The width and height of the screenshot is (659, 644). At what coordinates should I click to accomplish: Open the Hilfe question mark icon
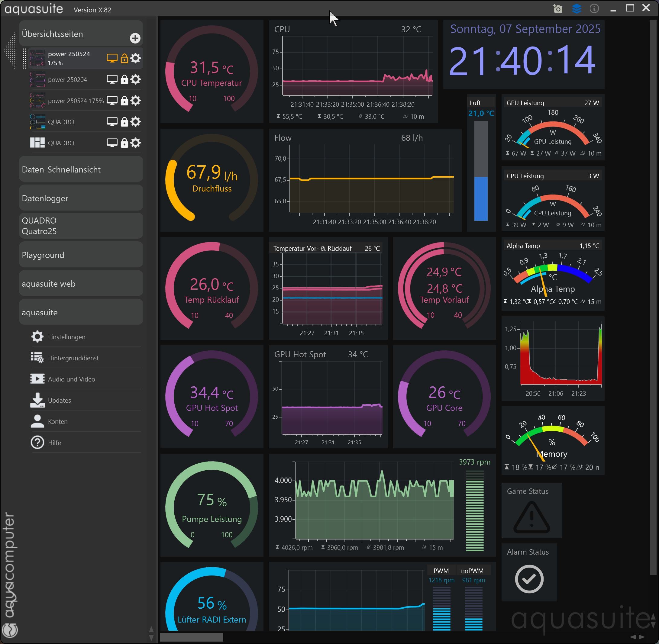coord(37,443)
